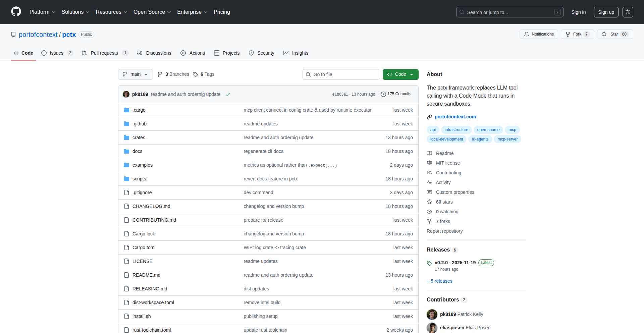Click the crates folder icon
644x333 pixels.
pos(126,137)
